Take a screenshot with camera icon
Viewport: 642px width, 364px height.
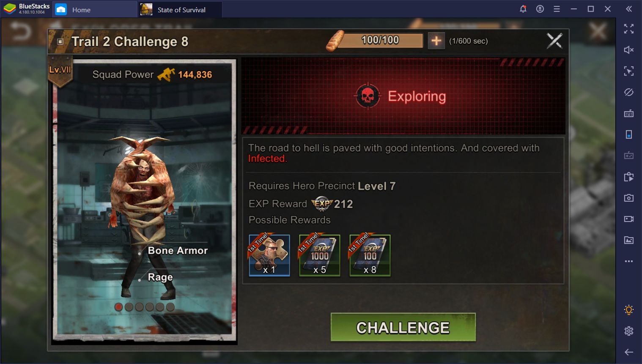pos(629,198)
